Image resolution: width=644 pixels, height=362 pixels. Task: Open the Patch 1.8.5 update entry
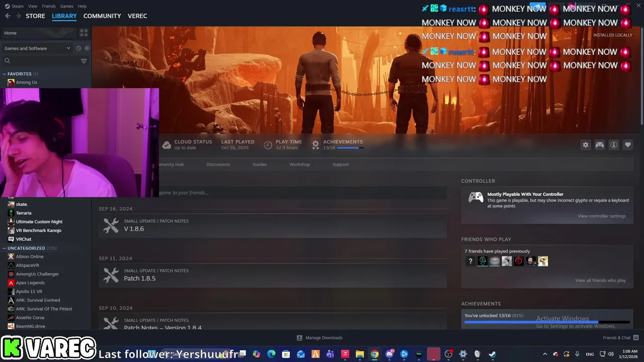[273, 275]
